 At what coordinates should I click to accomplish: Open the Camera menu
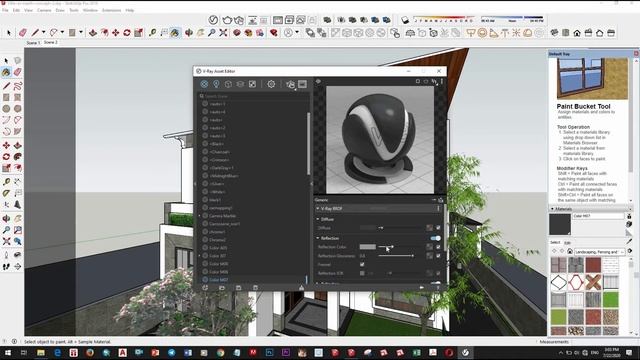pos(44,10)
